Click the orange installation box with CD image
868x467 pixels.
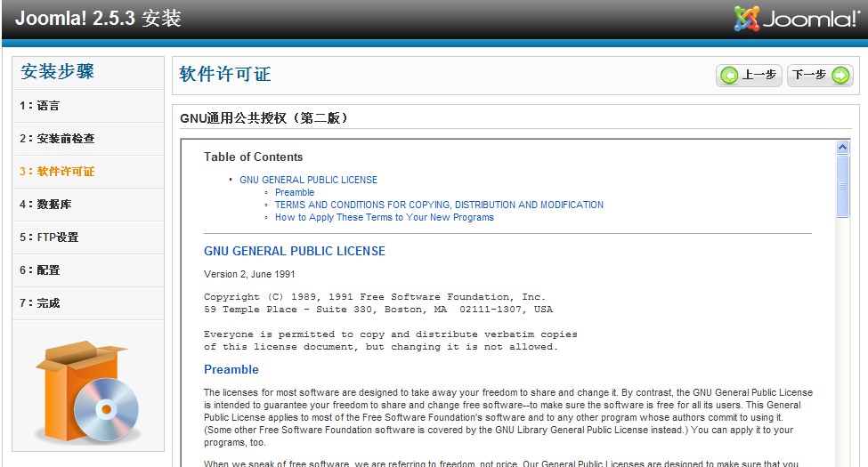click(x=87, y=391)
